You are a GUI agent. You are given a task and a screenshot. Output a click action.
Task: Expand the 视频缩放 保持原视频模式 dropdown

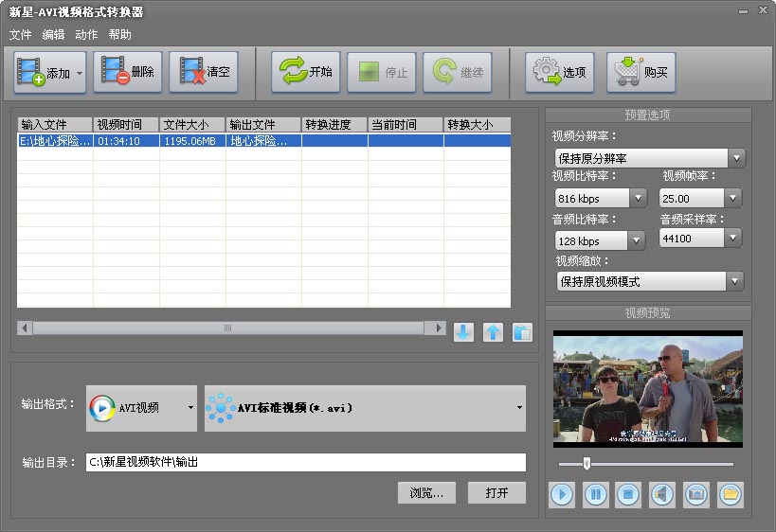click(x=735, y=281)
